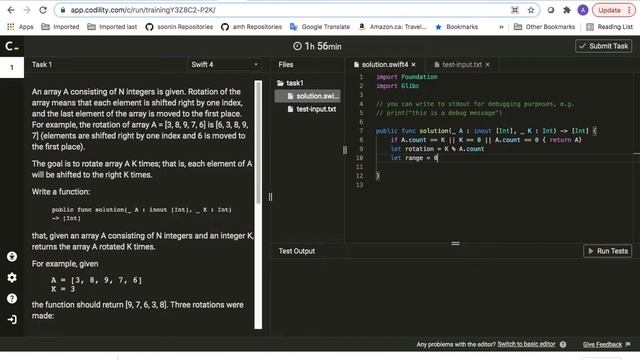Screen dimensions: 640x360
Task: Open help question mark in sidebar
Action: pos(12,298)
